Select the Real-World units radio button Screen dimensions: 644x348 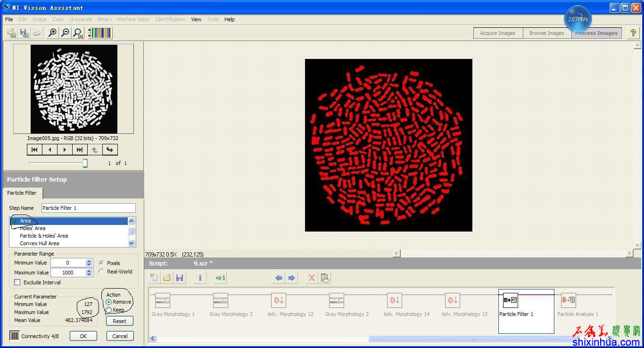101,272
